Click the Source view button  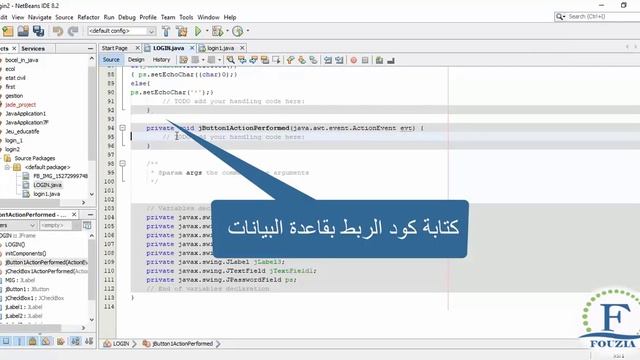[x=111, y=60]
